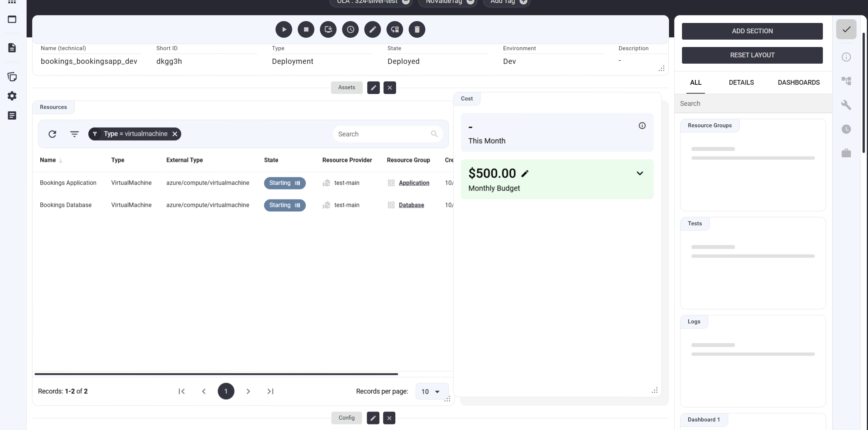Click the stop deployment icon
This screenshot has height=430, width=868.
(306, 30)
